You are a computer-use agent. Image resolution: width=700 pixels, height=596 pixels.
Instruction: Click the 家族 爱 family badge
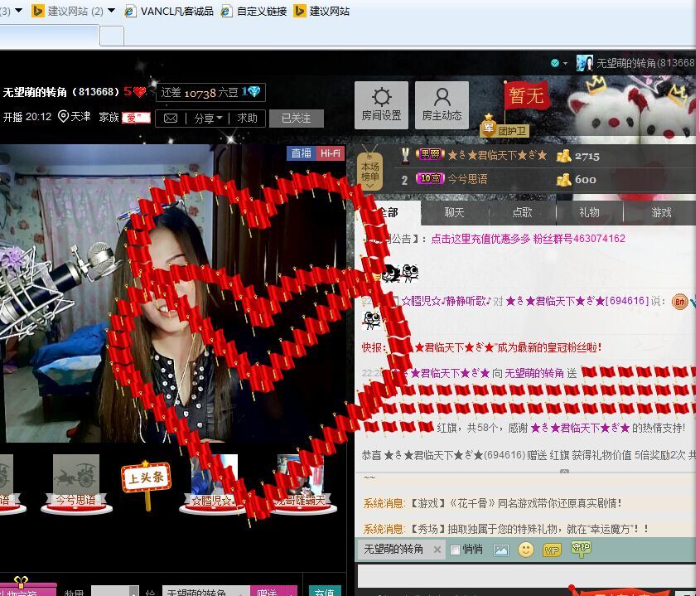(136, 118)
